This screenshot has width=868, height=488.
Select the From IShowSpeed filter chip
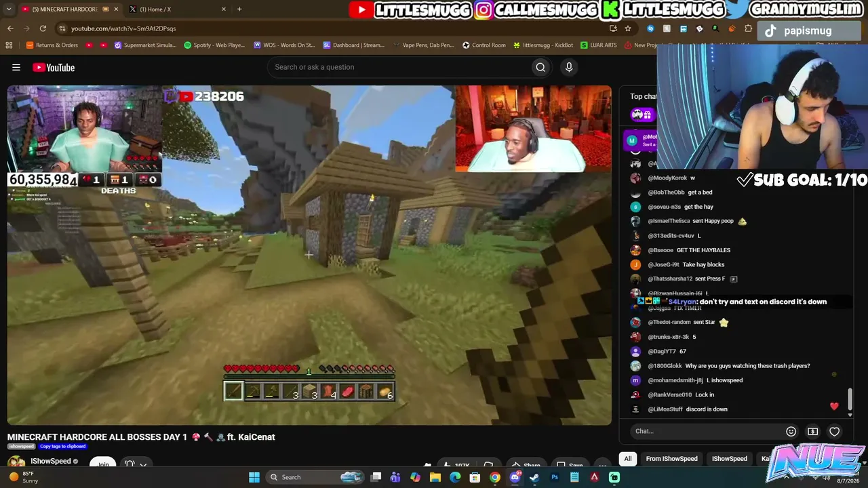[671, 459]
